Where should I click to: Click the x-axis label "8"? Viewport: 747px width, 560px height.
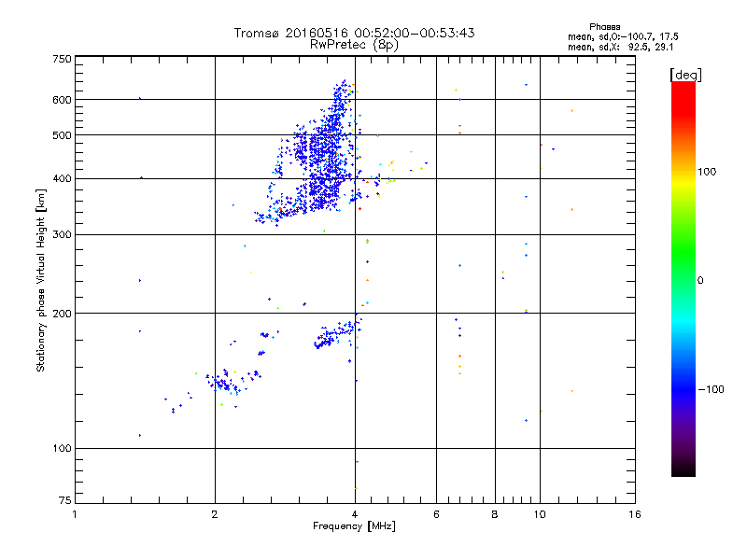[495, 514]
